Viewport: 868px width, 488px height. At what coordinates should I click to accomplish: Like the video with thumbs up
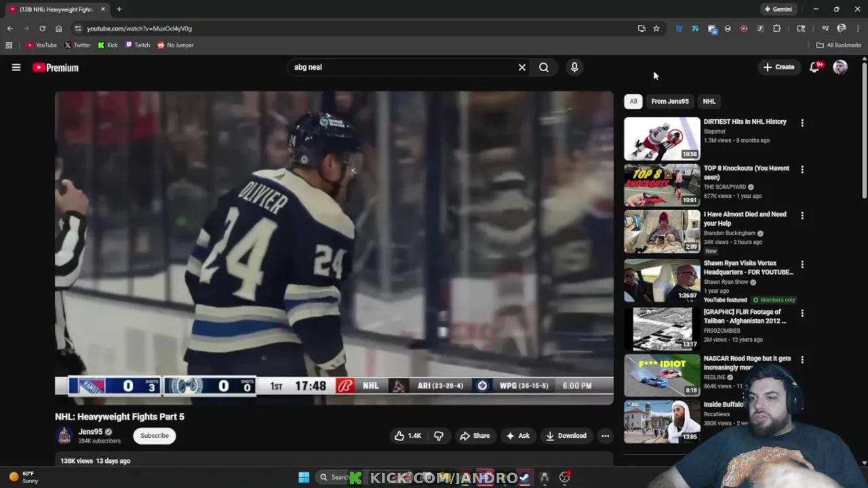click(408, 436)
